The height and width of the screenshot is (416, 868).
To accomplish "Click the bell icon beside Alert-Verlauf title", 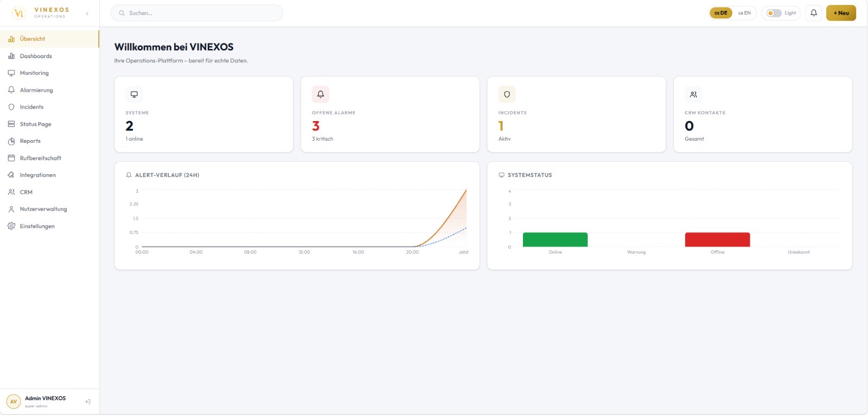I will pos(129,175).
